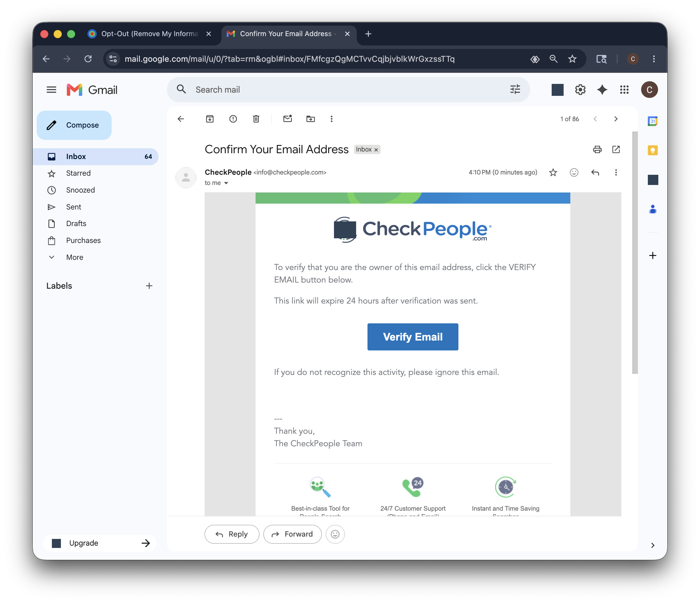
Task: Add an emoji reaction in the message header
Action: pos(574,172)
